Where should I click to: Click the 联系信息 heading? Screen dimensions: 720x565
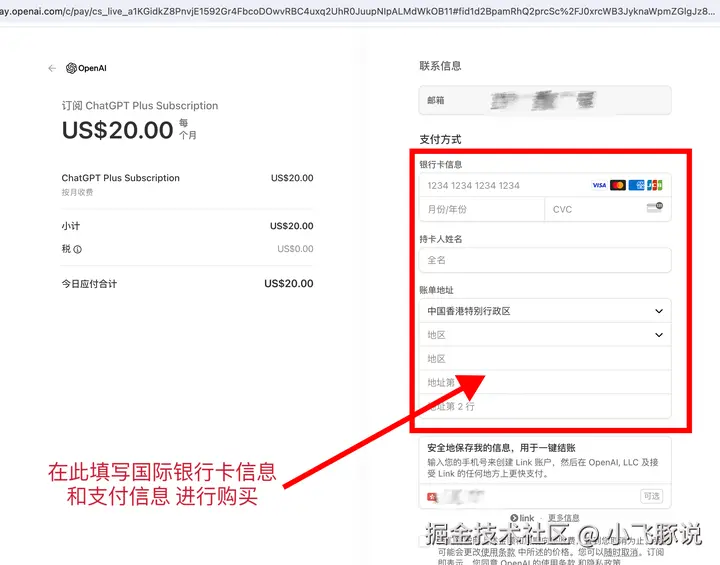pyautogui.click(x=440, y=66)
